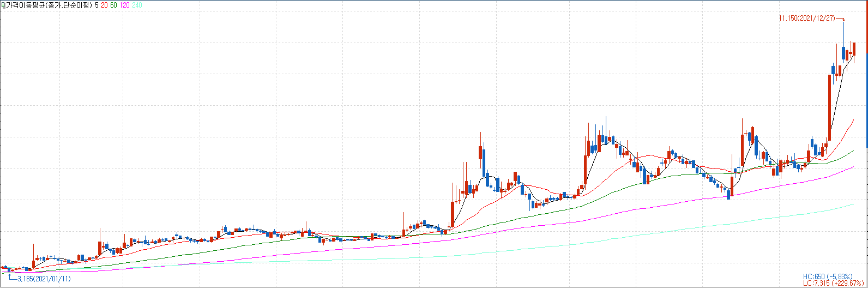Select the red 20-period moving average label

click(104, 5)
